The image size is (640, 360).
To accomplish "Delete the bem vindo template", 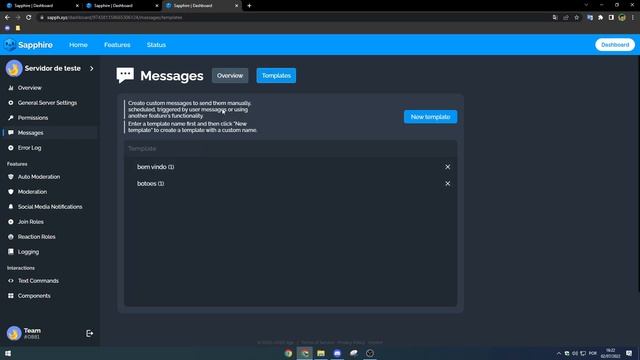I will (448, 167).
